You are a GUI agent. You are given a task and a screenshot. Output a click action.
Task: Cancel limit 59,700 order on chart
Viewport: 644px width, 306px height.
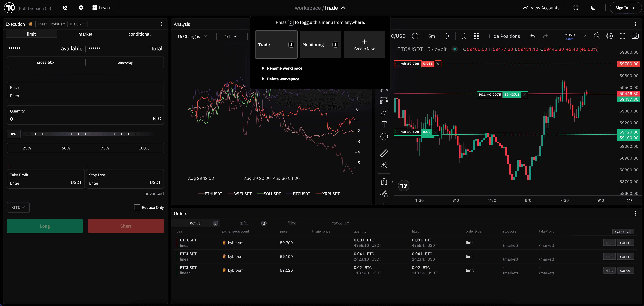[438, 64]
